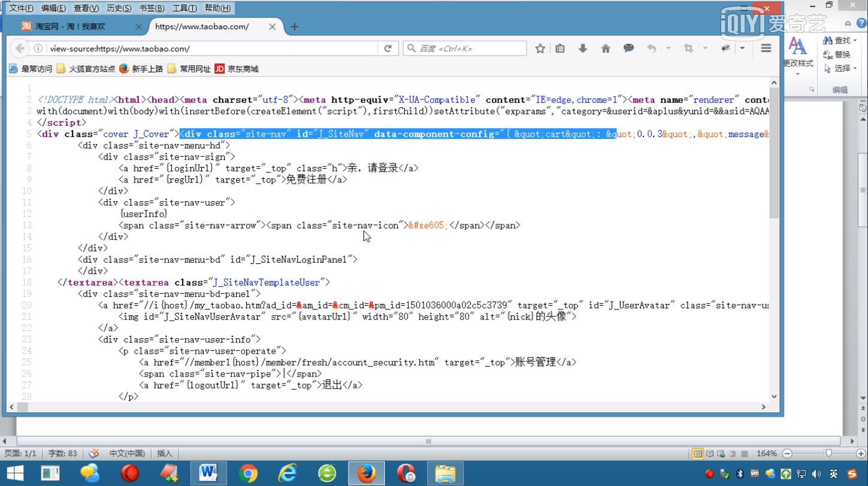Viewport: 868px width, 486px height.
Task: Collapse the Word ribbon caret icon
Action: click(848, 23)
